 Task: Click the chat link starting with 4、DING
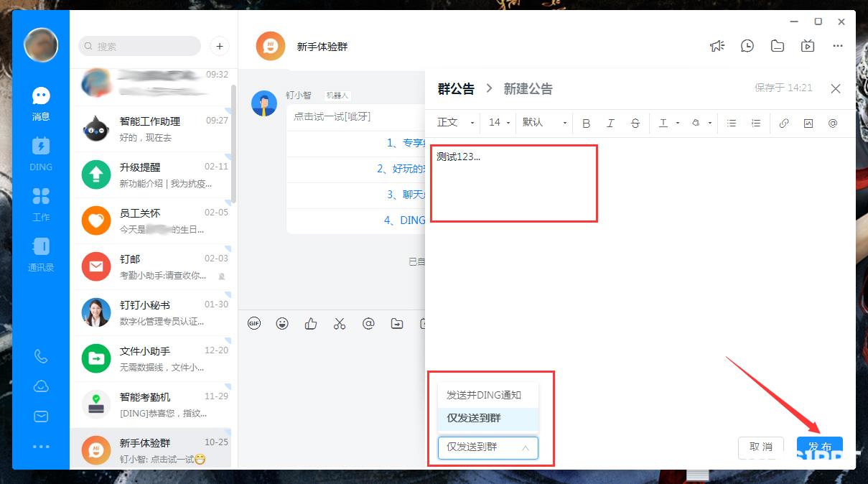click(x=404, y=220)
